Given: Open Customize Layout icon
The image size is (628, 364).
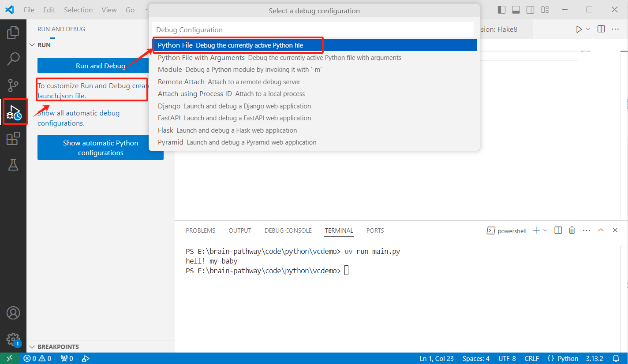Looking at the screenshot, I should [545, 10].
